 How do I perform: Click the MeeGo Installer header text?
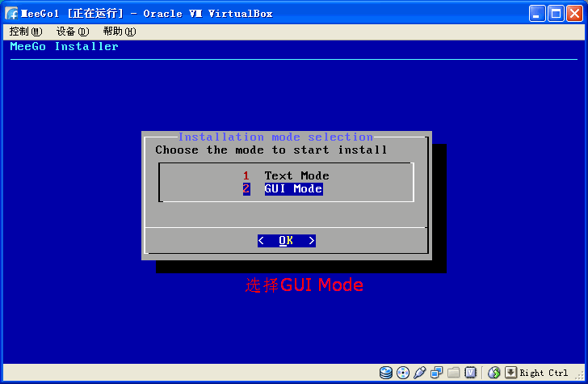(64, 47)
